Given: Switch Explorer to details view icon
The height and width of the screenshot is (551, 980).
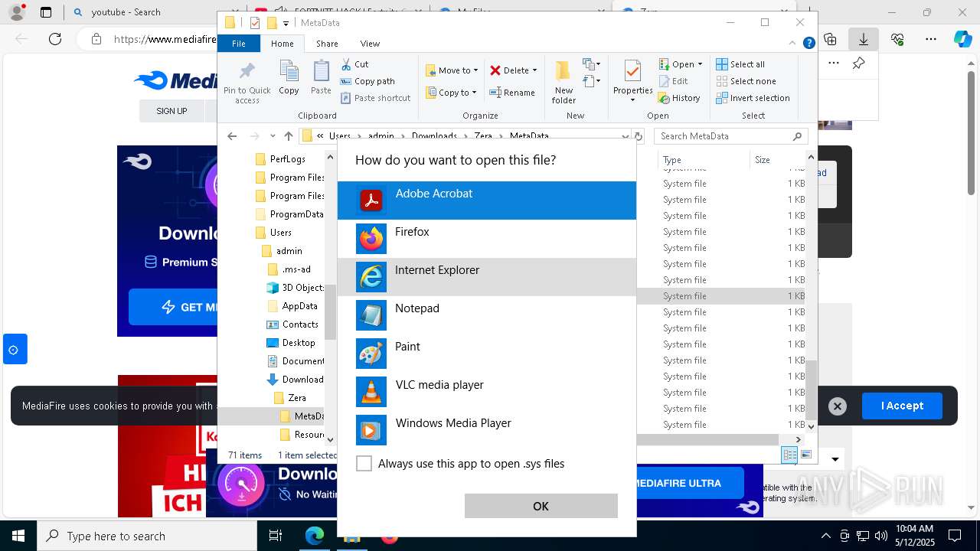Looking at the screenshot, I should [x=789, y=455].
